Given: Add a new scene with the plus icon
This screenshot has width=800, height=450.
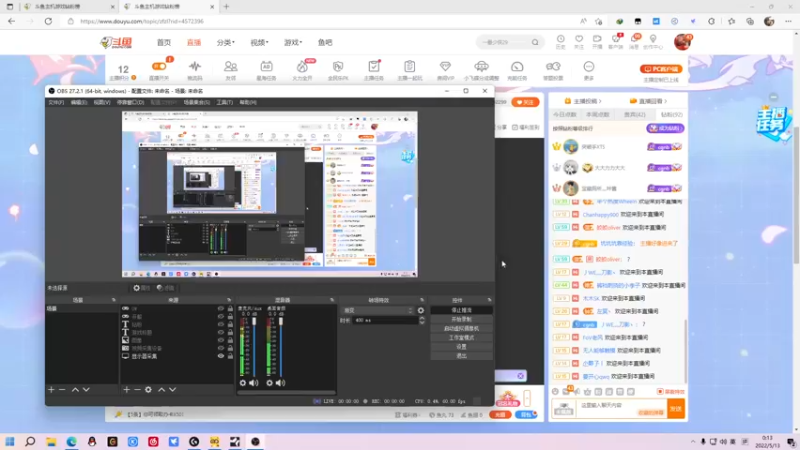Looking at the screenshot, I should pos(51,390).
